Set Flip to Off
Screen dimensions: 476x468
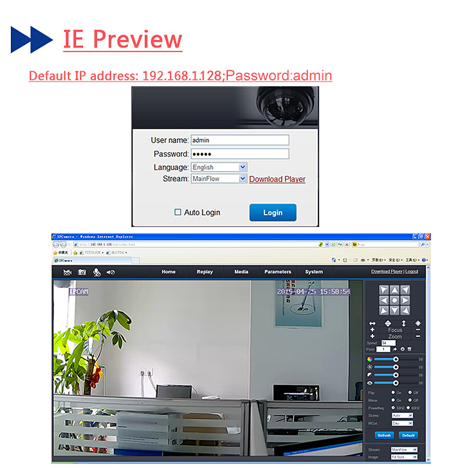[410, 393]
